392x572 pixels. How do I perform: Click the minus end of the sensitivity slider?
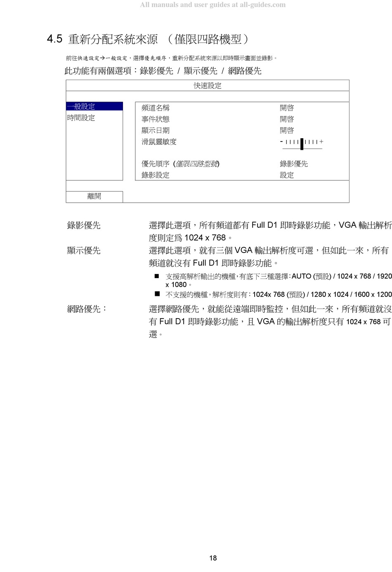281,142
